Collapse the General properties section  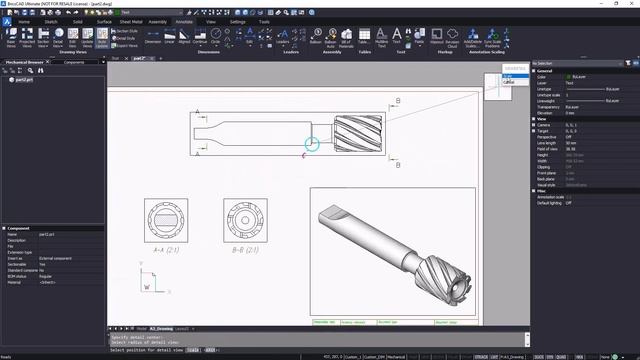point(533,71)
